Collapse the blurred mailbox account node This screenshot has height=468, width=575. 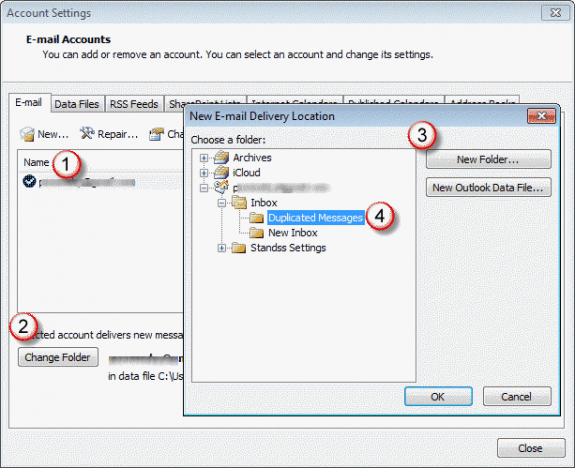click(204, 188)
